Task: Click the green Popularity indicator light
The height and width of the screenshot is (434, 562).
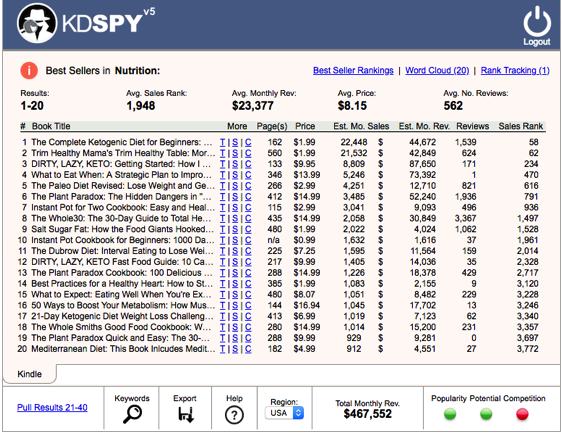Action: [450, 414]
